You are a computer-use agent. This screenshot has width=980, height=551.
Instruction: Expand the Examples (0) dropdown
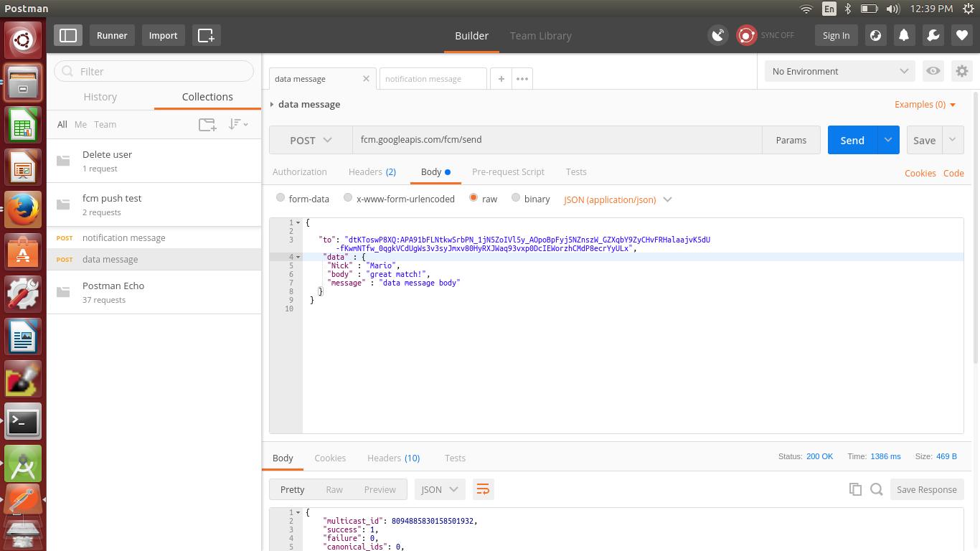(x=925, y=105)
